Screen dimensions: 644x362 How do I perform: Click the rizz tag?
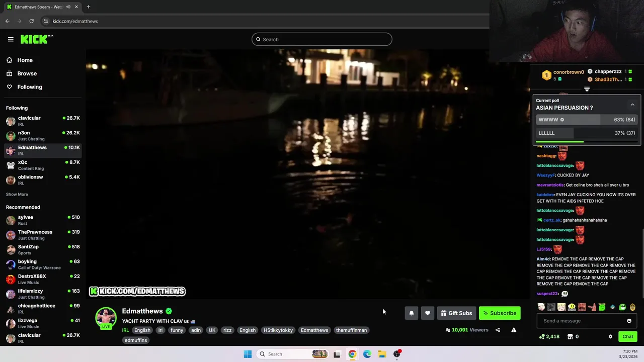click(x=227, y=330)
